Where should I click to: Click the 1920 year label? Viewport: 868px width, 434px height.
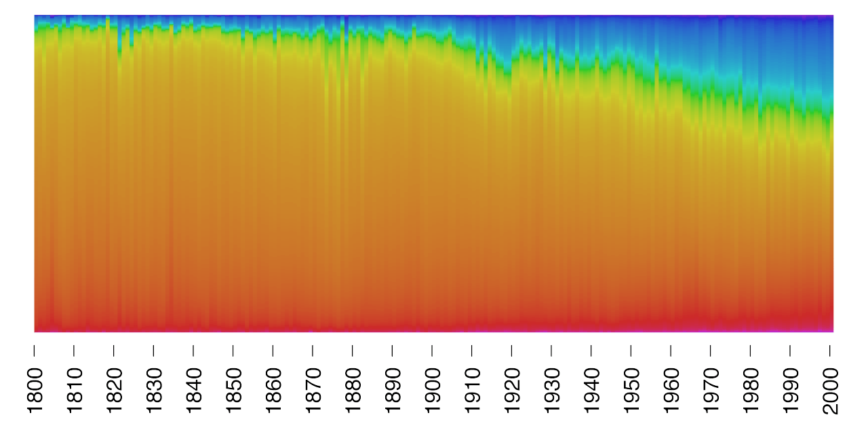512,390
